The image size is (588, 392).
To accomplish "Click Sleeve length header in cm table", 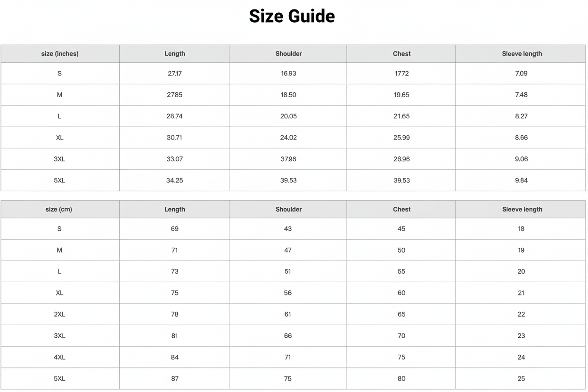I will [x=522, y=209].
